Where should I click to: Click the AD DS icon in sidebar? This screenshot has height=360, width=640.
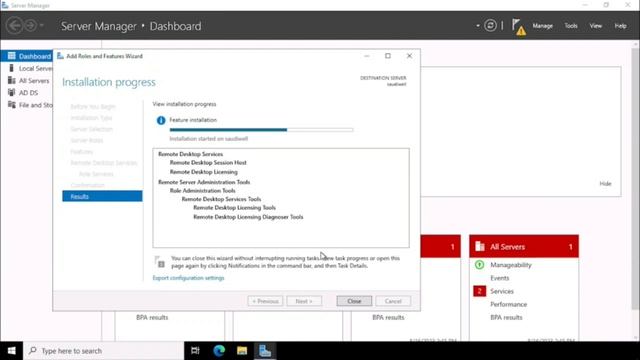11,93
